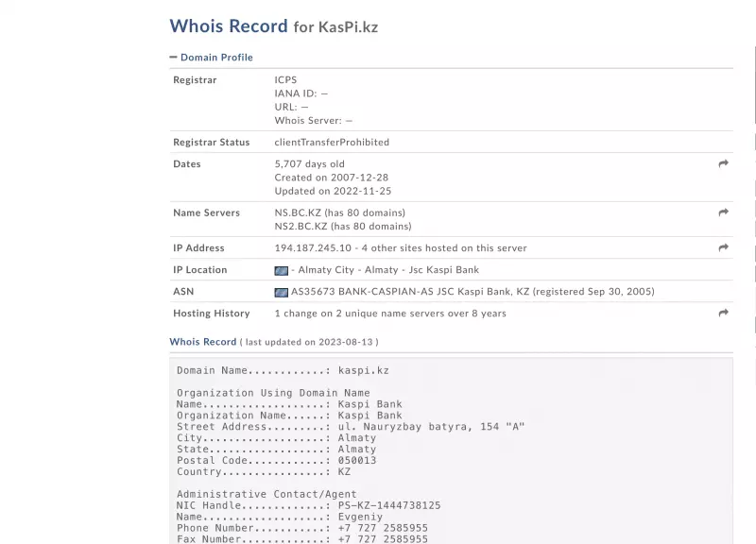Click the Domain Name kaspi.kz line
This screenshot has width=756, height=544.
(283, 370)
